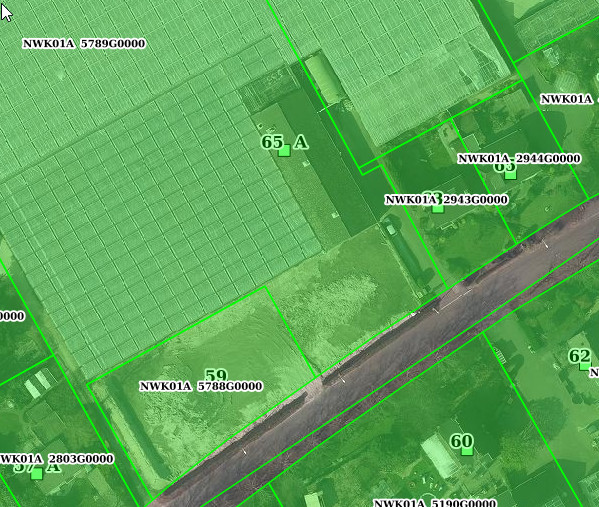Select parcel label NWK01A 5788G0000
The width and height of the screenshot is (599, 507).
[201, 386]
